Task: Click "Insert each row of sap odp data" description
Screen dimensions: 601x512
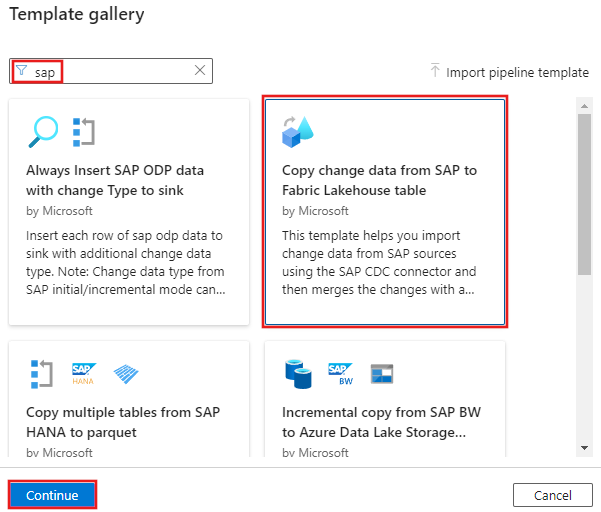Action: coord(125,263)
